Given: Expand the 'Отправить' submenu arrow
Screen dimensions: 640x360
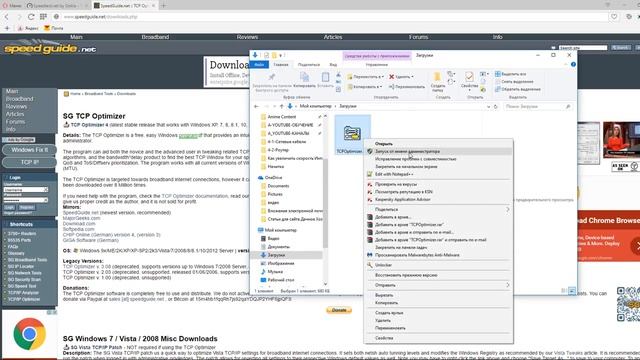Looking at the screenshot, I should coord(508,285).
